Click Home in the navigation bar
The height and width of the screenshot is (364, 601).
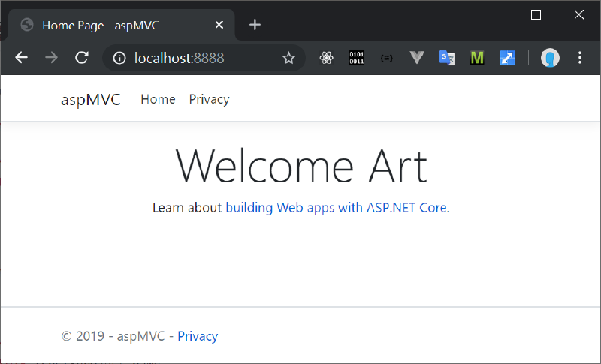(158, 99)
